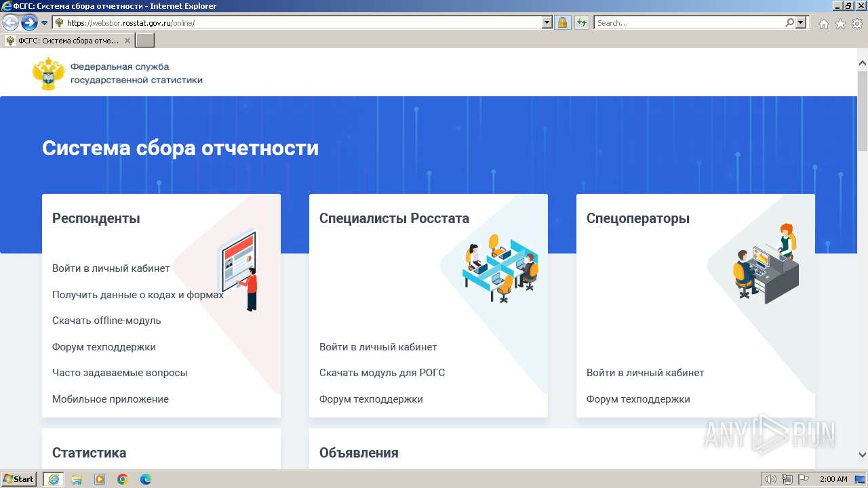Open Получить данные о кодах и формах
Screen dimensions: 868x488
coord(138,295)
